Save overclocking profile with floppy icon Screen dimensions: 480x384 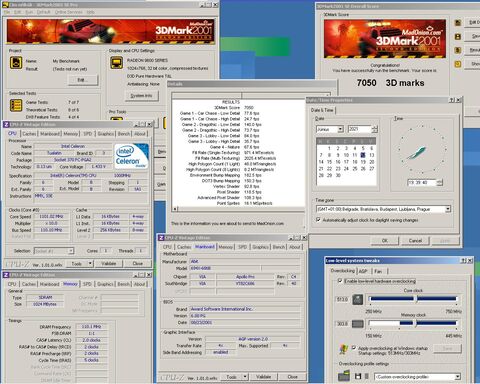click(358, 376)
